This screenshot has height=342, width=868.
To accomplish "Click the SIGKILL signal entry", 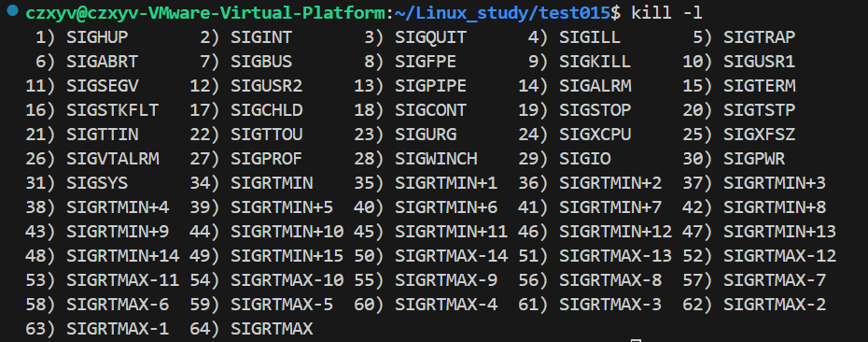I will click(595, 62).
